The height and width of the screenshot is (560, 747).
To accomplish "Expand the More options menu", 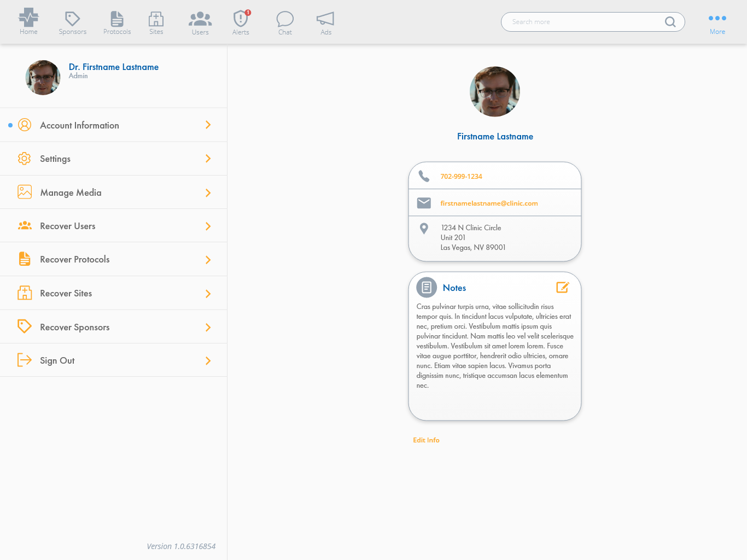I will tap(717, 23).
